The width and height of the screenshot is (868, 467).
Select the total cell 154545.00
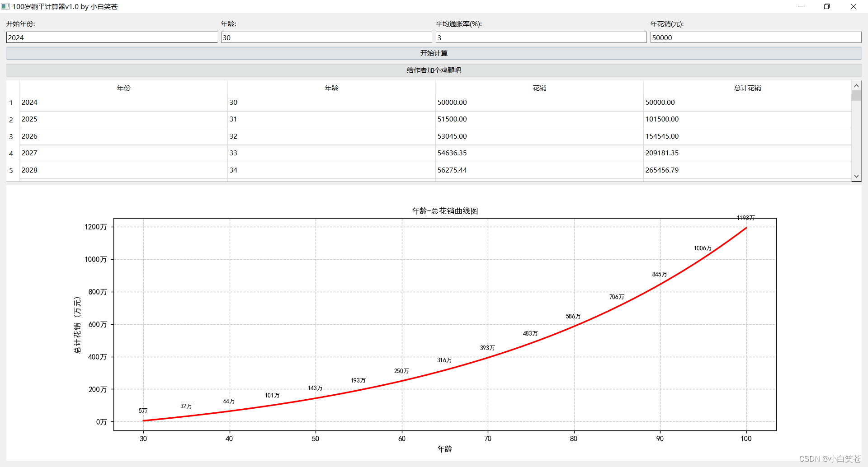pyautogui.click(x=747, y=136)
